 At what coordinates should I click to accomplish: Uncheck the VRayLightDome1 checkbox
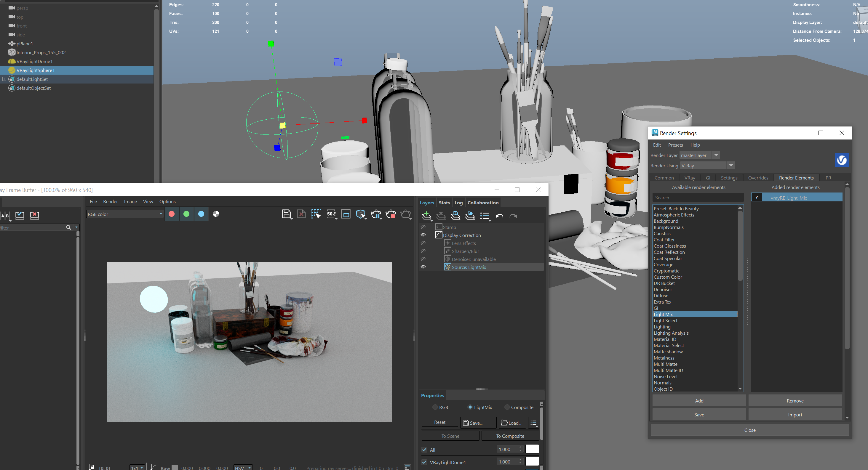(424, 462)
